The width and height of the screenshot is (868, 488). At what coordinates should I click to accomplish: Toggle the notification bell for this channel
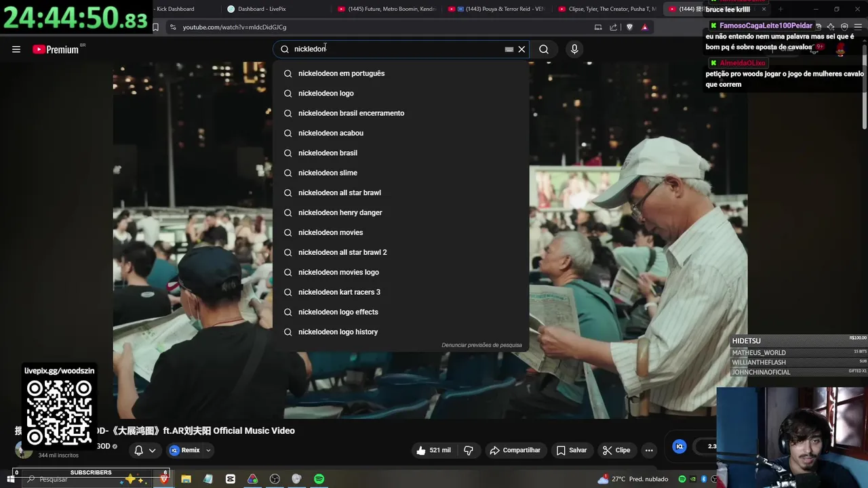(139, 450)
